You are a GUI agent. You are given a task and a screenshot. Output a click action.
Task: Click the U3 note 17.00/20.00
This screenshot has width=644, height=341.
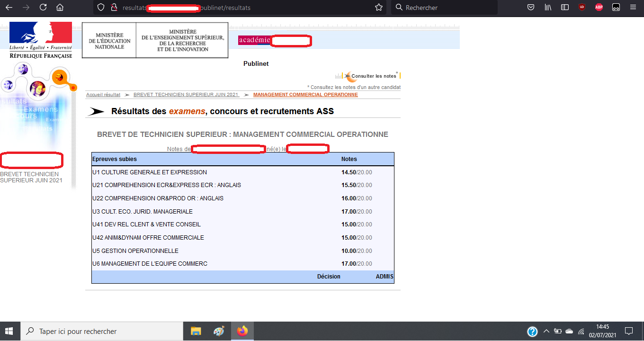pyautogui.click(x=357, y=212)
